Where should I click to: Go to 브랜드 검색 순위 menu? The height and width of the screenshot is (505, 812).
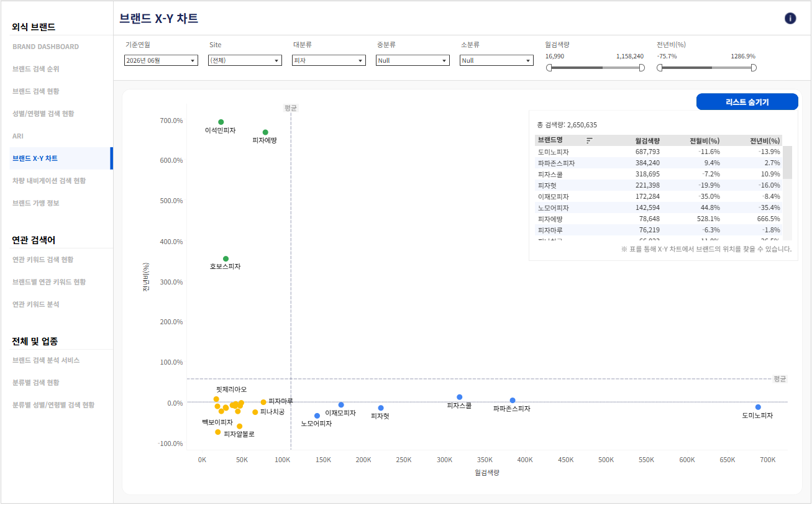36,69
